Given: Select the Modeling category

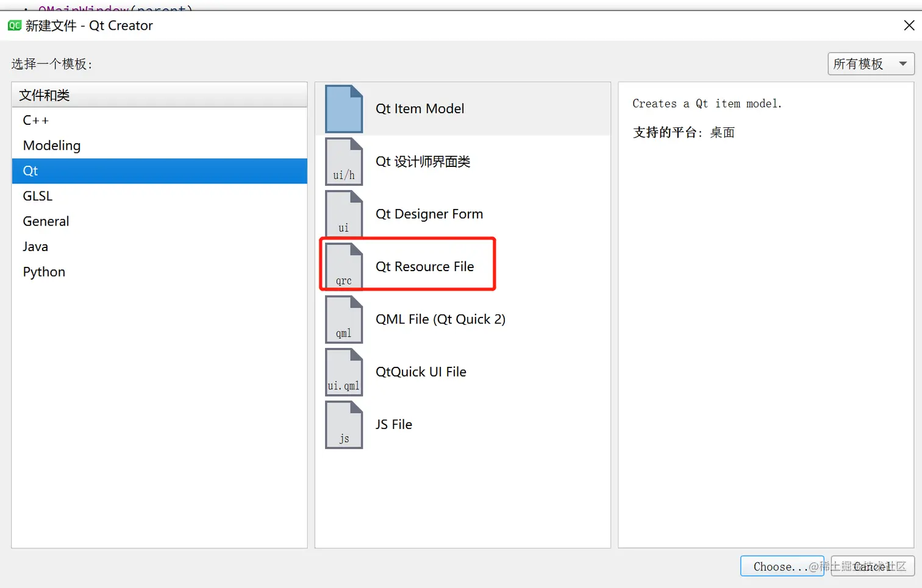Looking at the screenshot, I should pos(160,146).
